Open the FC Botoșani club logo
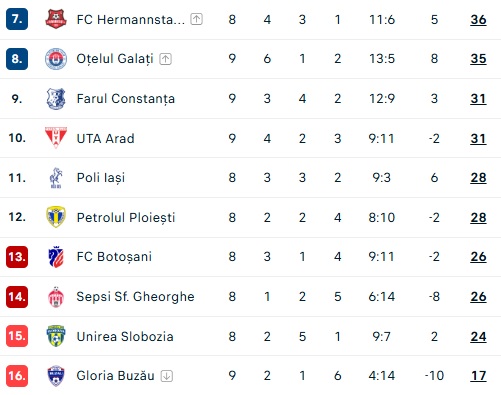 [x=56, y=257]
